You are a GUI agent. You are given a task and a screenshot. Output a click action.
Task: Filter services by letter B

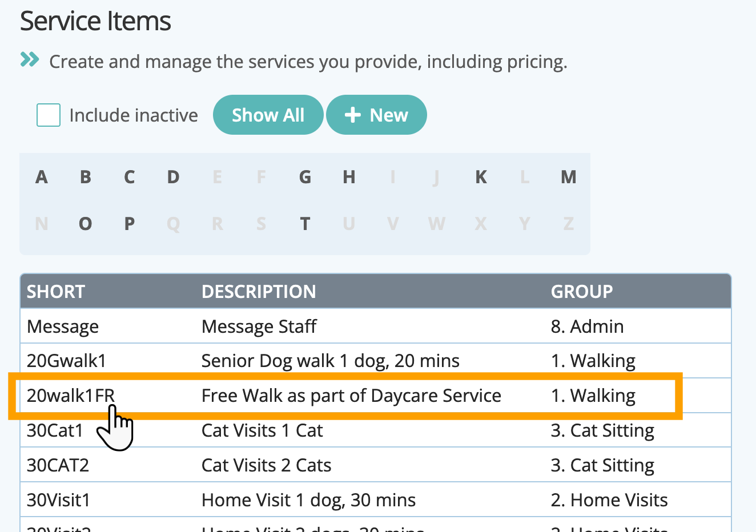(86, 178)
